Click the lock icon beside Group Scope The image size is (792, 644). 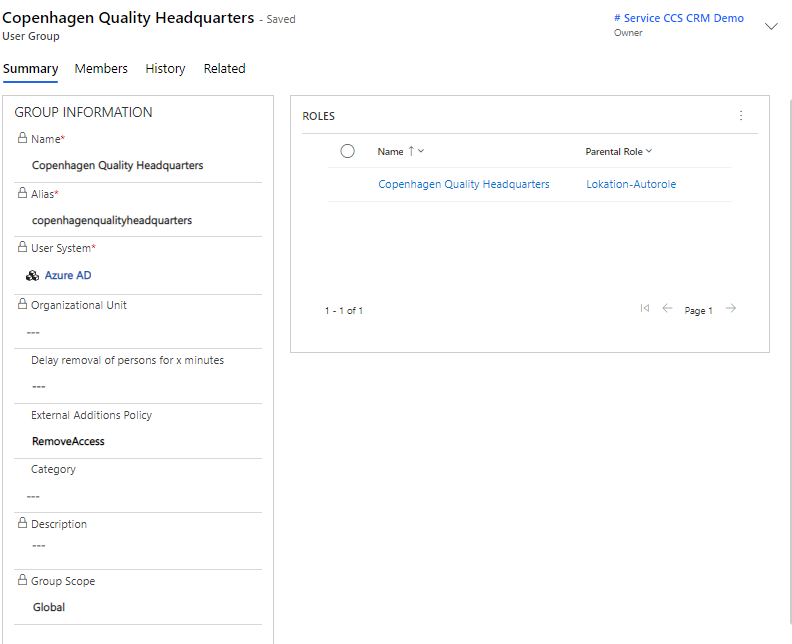click(x=22, y=581)
